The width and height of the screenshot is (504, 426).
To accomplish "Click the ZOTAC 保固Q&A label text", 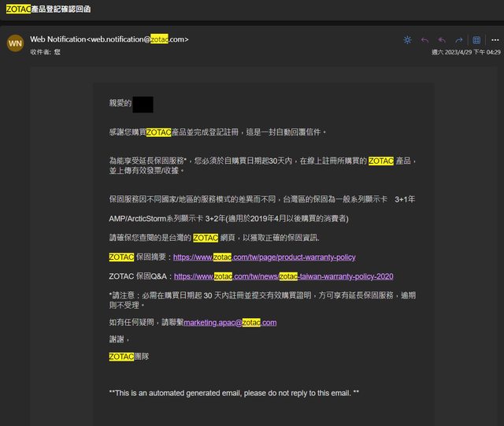I will tap(139, 276).
